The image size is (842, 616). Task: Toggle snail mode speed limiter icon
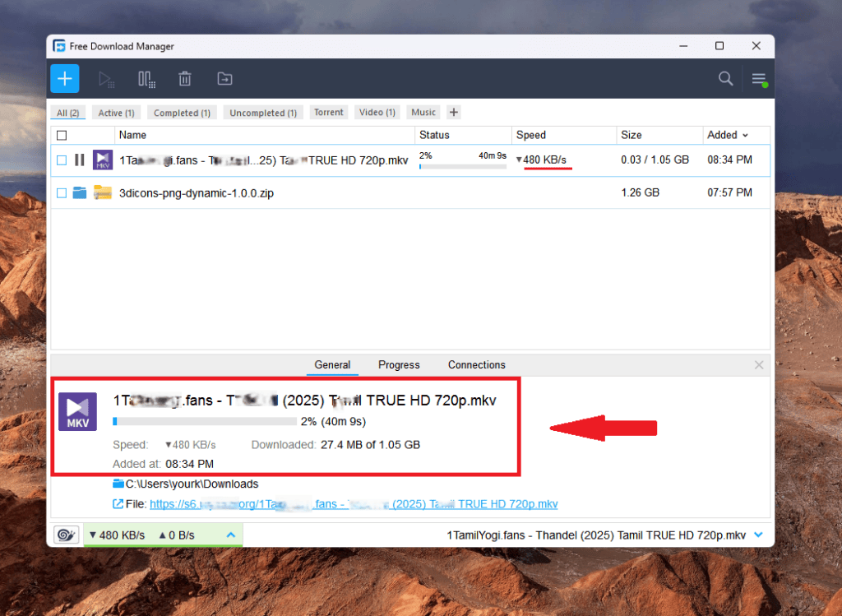(x=67, y=535)
